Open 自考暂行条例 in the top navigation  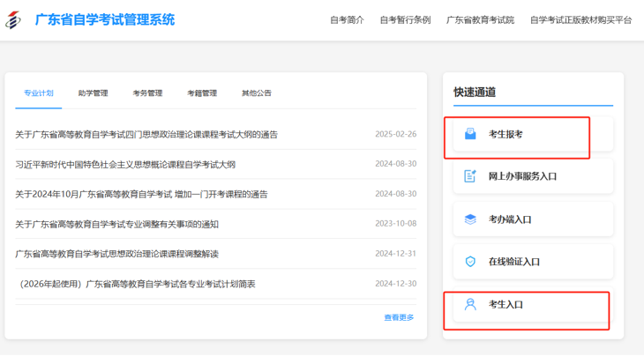click(x=405, y=19)
